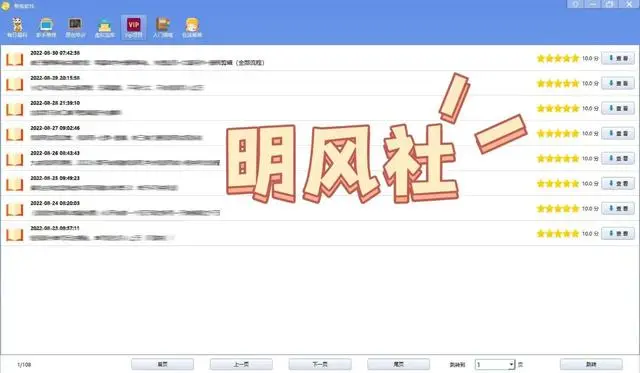View the 2022-08-24 08:20:03 entry

tap(618, 209)
